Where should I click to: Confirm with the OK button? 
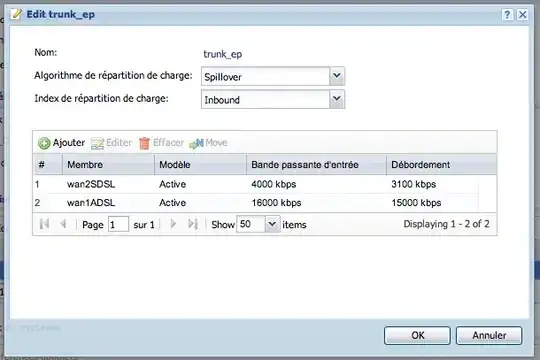(417, 336)
